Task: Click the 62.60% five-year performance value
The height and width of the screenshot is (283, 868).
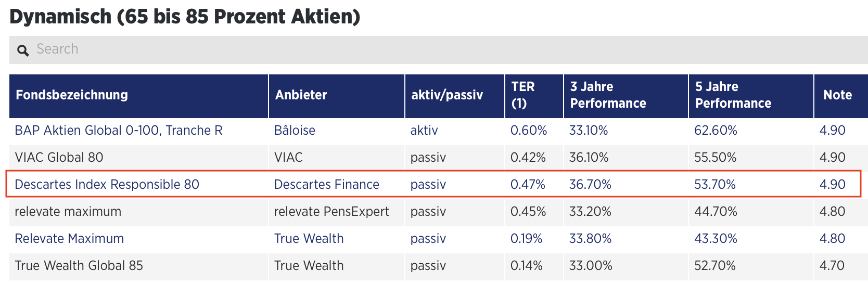Action: click(x=716, y=131)
